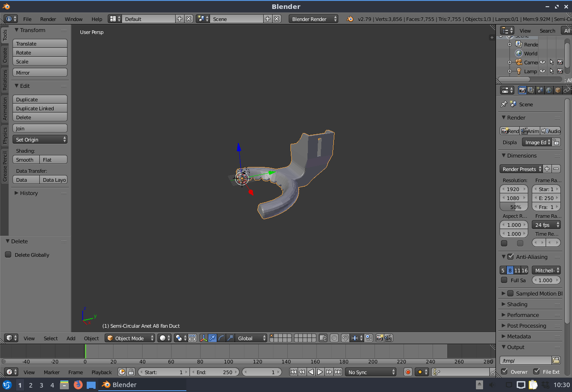Click the timeline preview range clock icon
Image resolution: width=572 pixels, height=392 pixels.
tap(122, 372)
